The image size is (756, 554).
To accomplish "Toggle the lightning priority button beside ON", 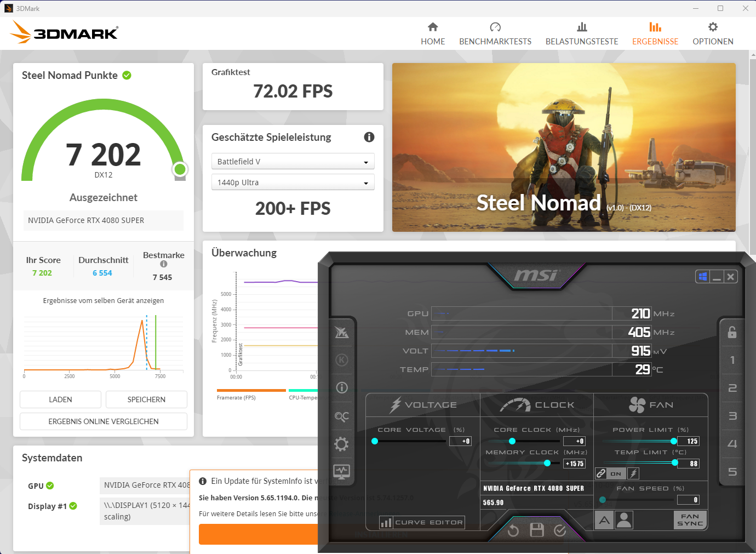I will (x=633, y=473).
